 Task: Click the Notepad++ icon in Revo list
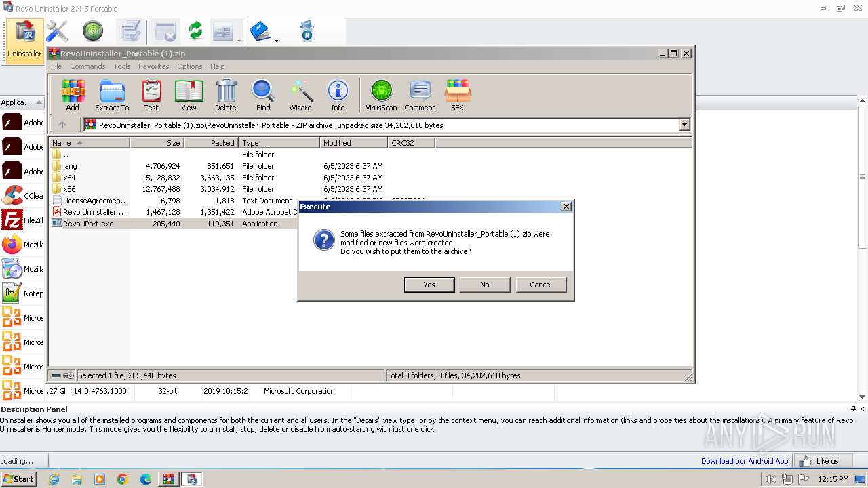coord(12,293)
